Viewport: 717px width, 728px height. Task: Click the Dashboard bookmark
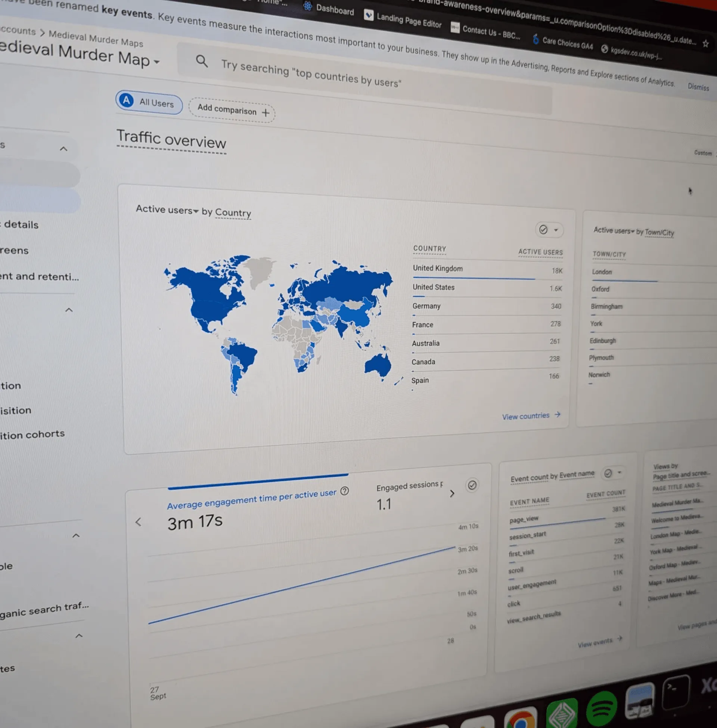point(329,8)
